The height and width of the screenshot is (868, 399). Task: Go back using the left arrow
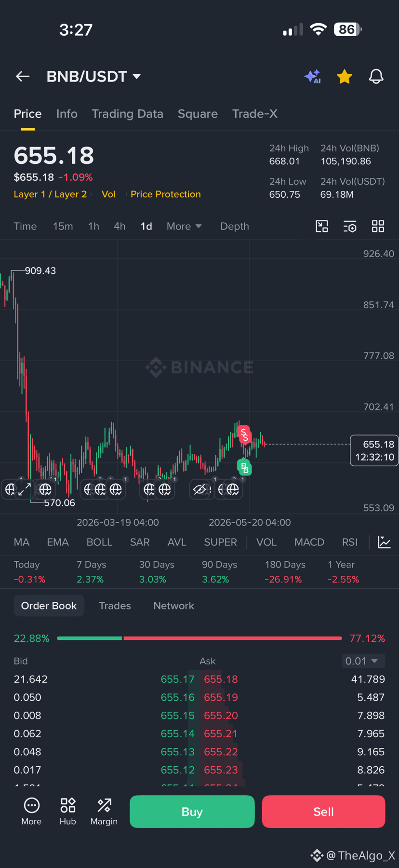click(23, 76)
